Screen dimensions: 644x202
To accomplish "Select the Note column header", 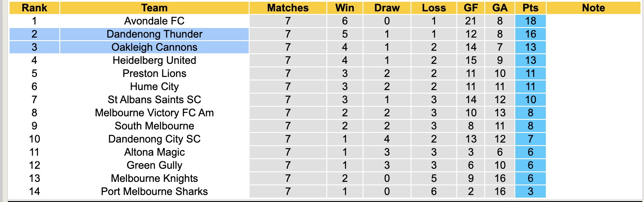I will click(x=593, y=8).
